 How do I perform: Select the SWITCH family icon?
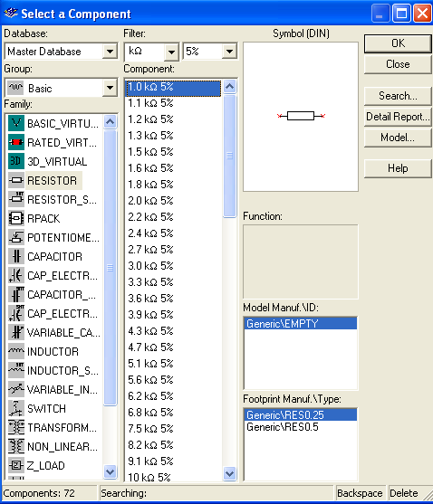point(16,408)
